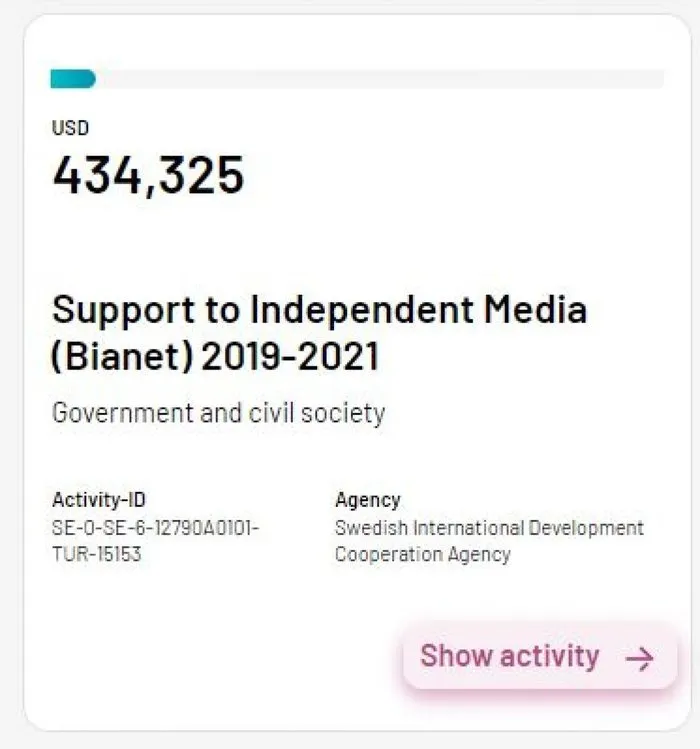700x749 pixels.
Task: Select the Government and civil society sector text
Action: click(x=218, y=413)
